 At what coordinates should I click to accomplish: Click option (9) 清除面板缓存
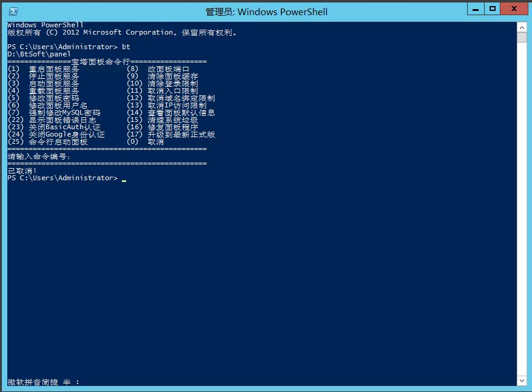point(163,76)
